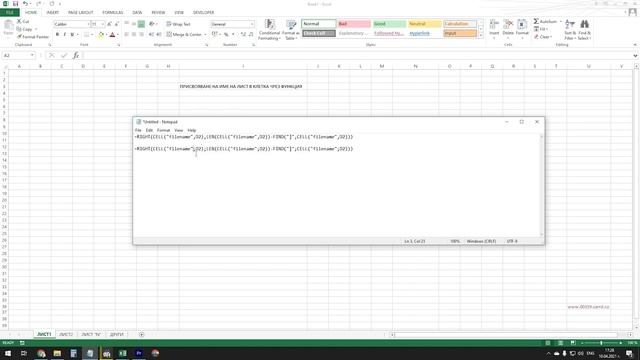Image resolution: width=640 pixels, height=360 pixels.
Task: Open the Excel icon in the taskbar
Action: pos(122,353)
